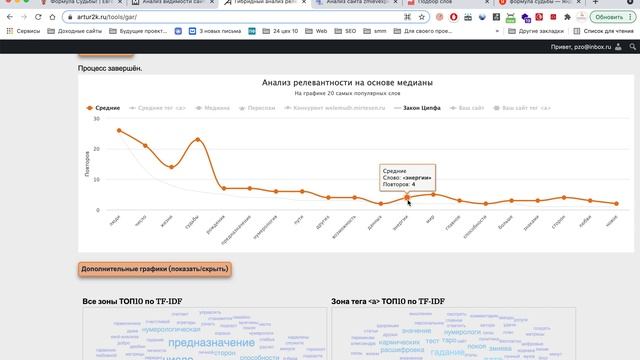Switch to the last Формула судьбы tab
640x360 pixels.
tap(539, 2)
